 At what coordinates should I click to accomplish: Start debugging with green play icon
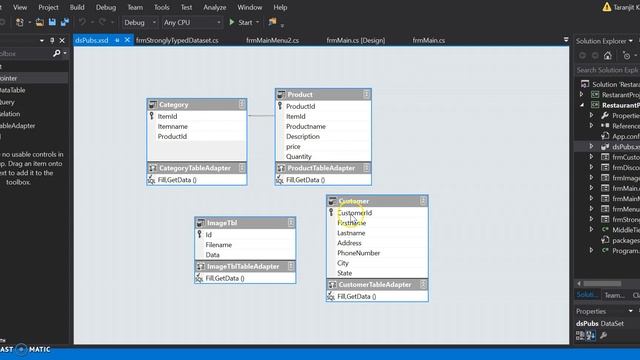[x=232, y=22]
